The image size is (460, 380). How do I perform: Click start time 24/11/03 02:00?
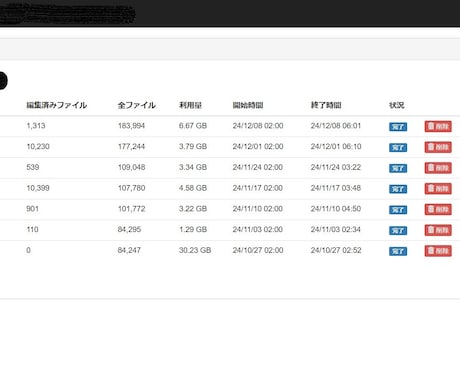pos(258,229)
